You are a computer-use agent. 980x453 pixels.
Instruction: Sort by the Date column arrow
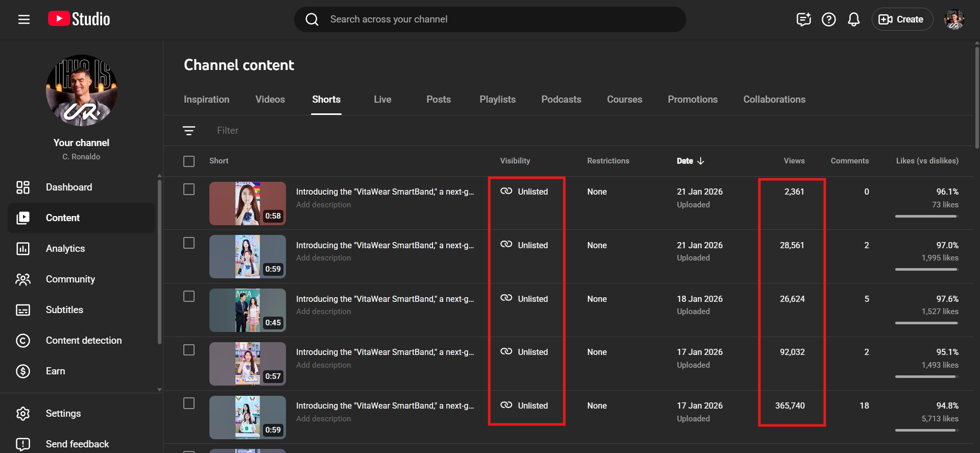tap(701, 161)
